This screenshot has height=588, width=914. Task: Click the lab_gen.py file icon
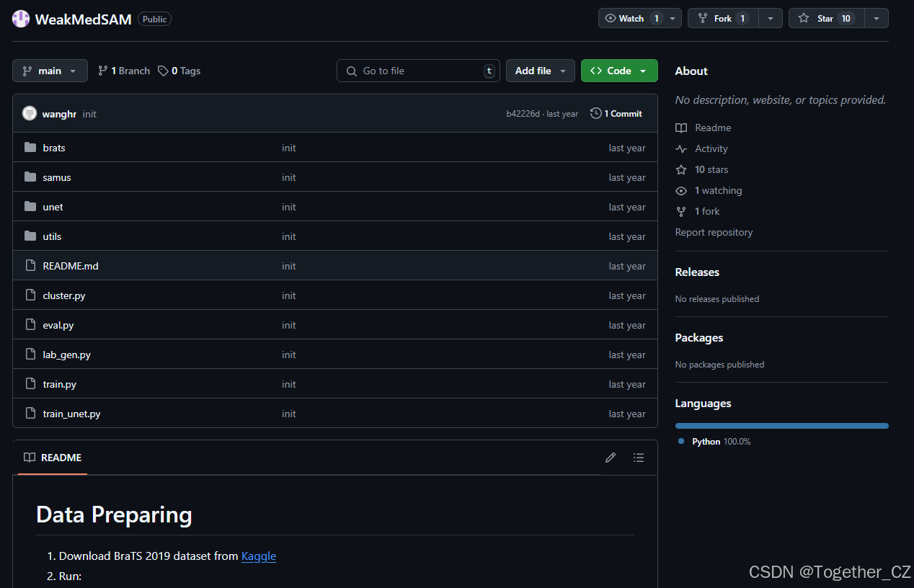(30, 355)
